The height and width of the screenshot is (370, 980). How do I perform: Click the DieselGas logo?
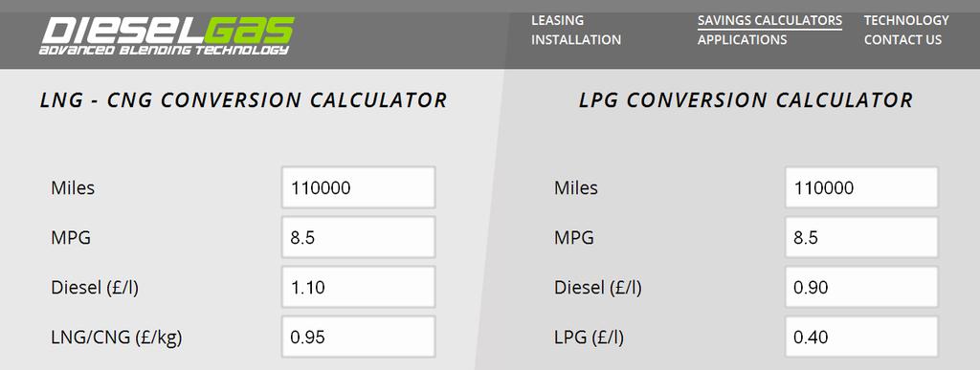tap(167, 35)
